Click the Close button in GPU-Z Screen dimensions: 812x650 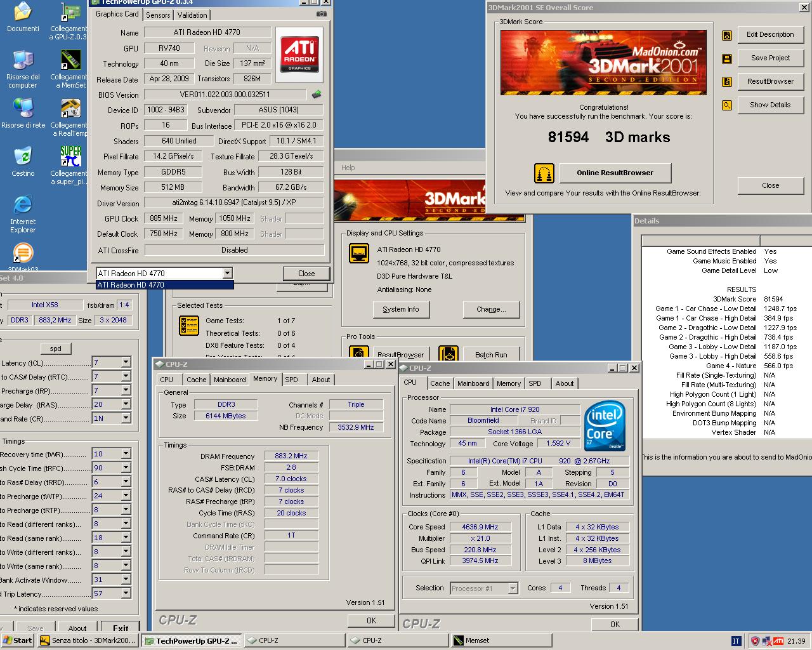pyautogui.click(x=306, y=274)
